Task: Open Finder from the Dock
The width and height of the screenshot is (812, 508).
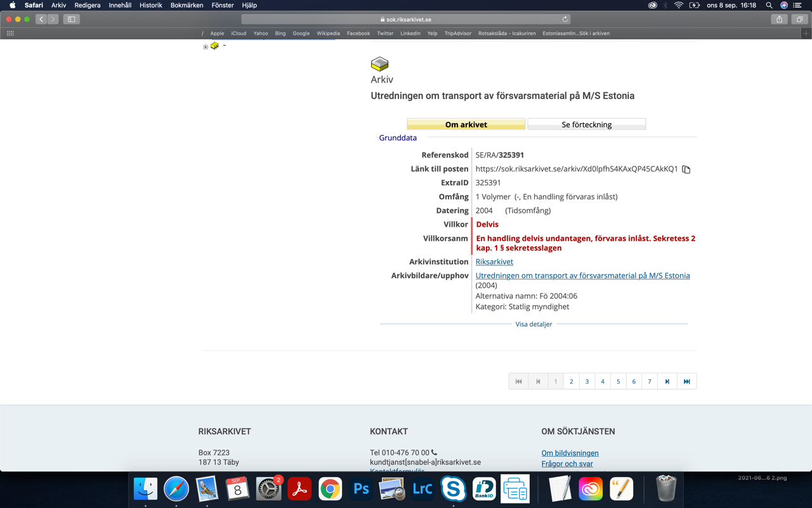Action: pos(145,489)
